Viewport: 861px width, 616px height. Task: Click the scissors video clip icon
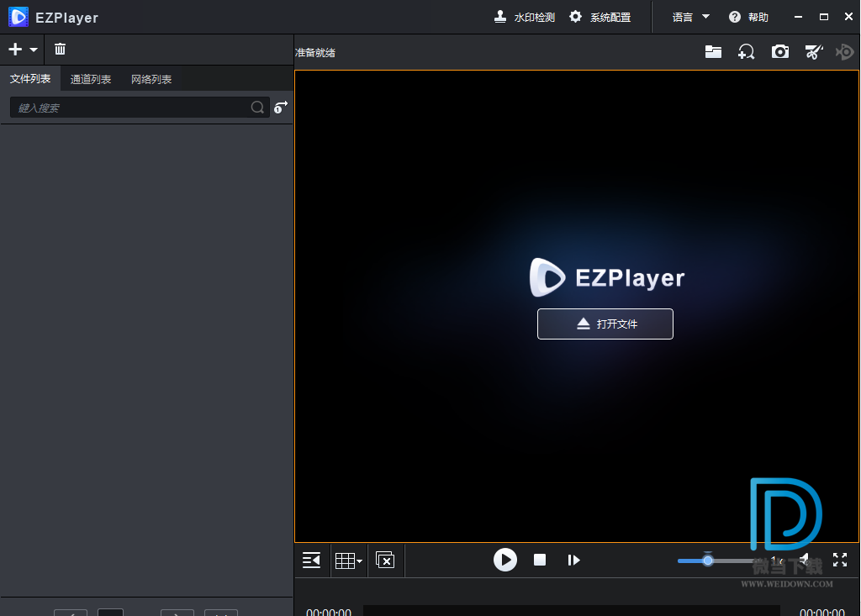[814, 52]
